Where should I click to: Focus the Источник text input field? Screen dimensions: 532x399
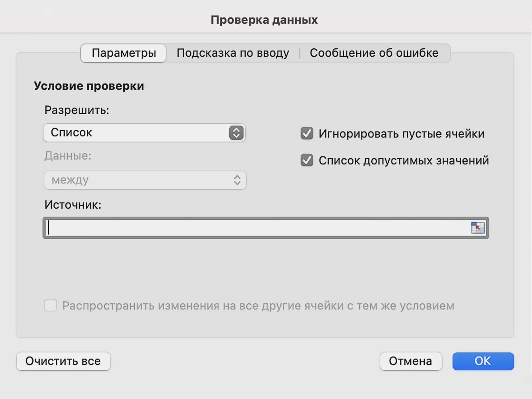click(256, 228)
